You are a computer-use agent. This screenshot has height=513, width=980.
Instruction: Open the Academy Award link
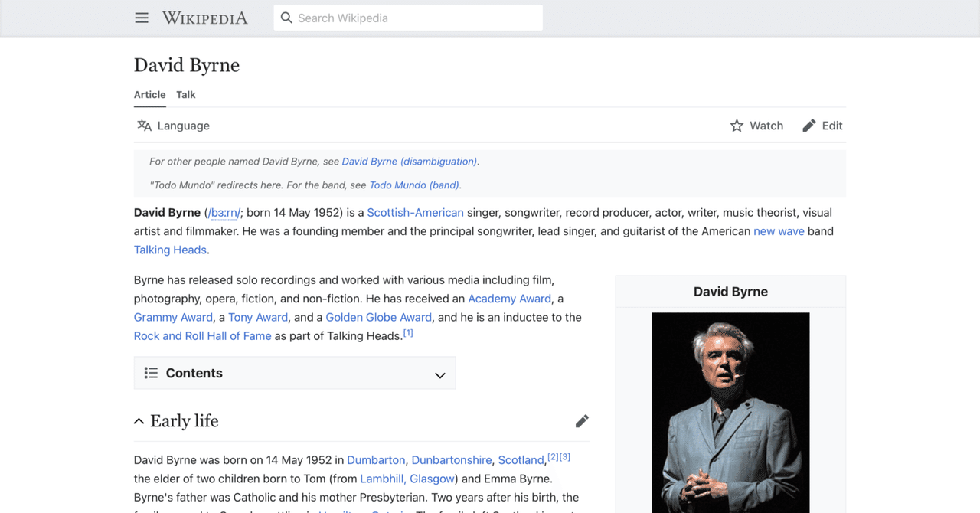(x=510, y=299)
